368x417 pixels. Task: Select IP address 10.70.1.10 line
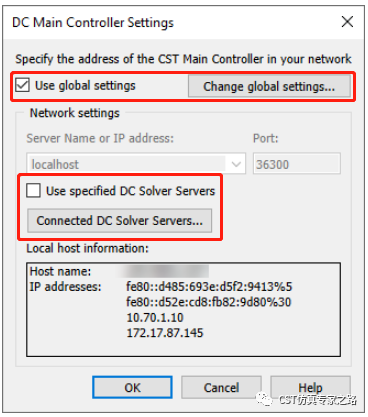[155, 317]
